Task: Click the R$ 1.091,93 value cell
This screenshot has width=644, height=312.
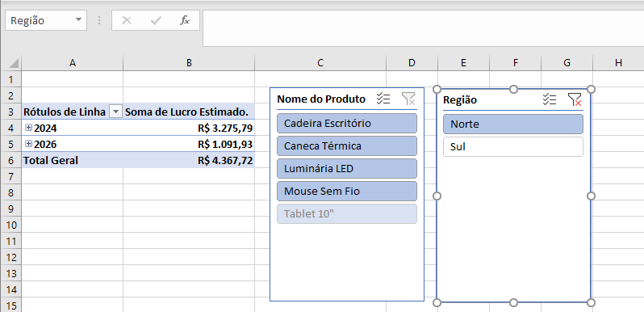Action: (189, 144)
